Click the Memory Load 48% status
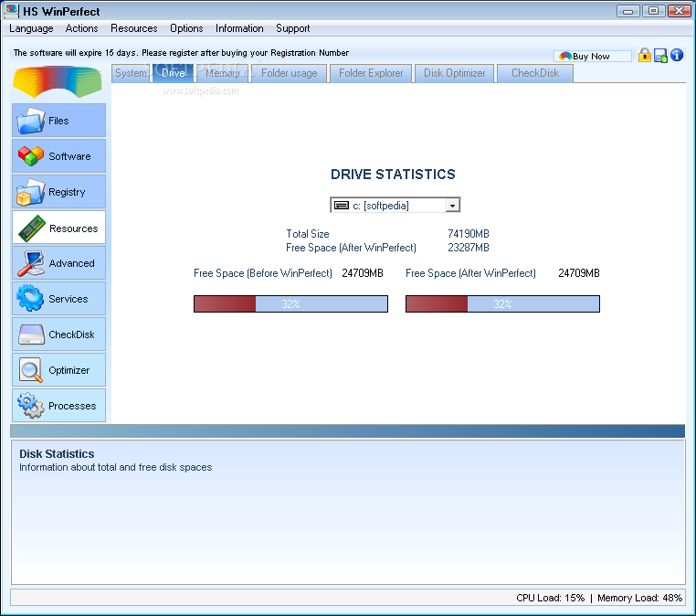 coord(639,598)
